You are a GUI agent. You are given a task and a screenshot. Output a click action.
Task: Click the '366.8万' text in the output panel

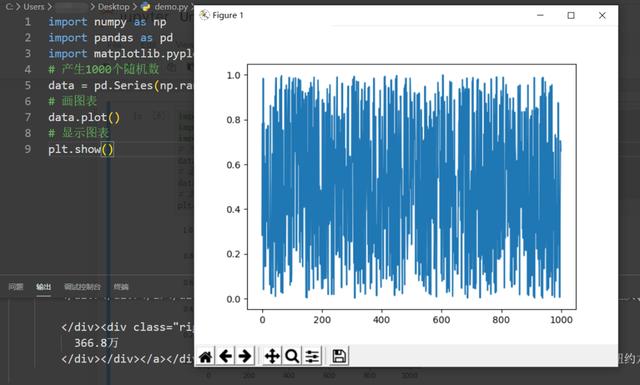96,343
